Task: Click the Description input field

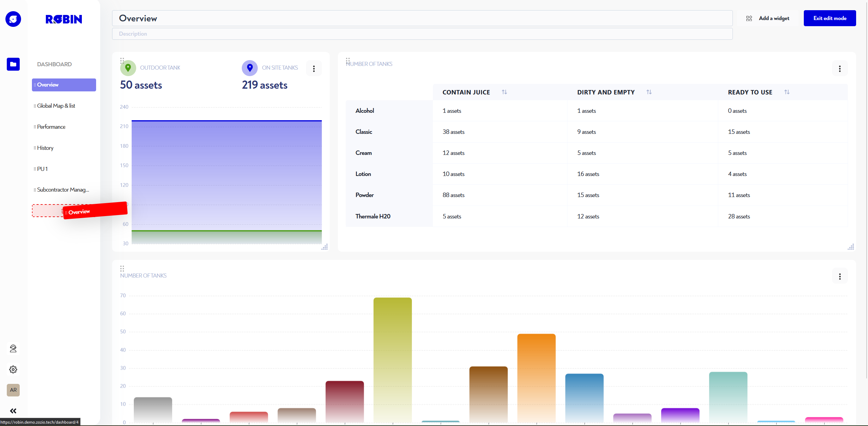Action: point(422,34)
